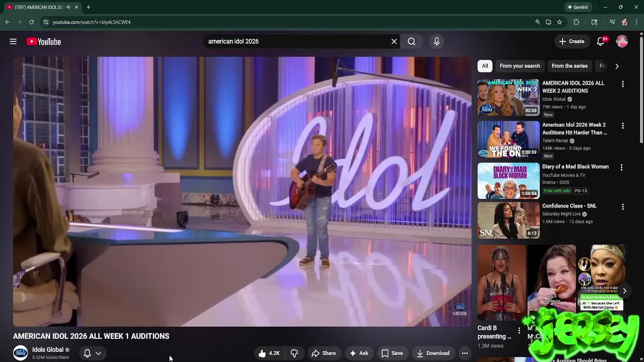Open Talent Recap Week 2 video thumbnail
Viewport: 644px width, 362px height.
pyautogui.click(x=508, y=139)
